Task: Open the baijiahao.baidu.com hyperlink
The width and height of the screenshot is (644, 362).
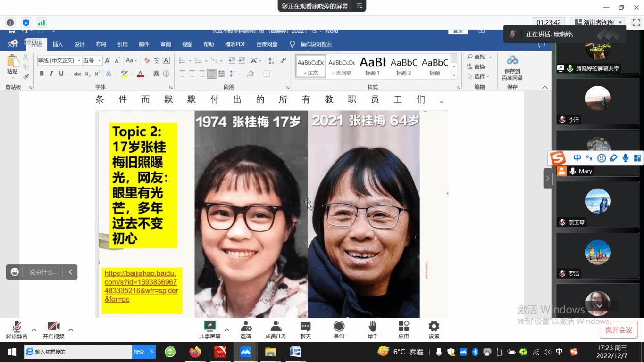Action: (x=141, y=286)
